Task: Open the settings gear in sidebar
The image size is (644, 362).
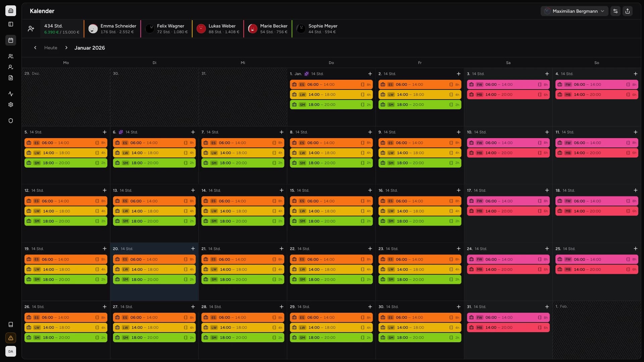Action: (11, 105)
